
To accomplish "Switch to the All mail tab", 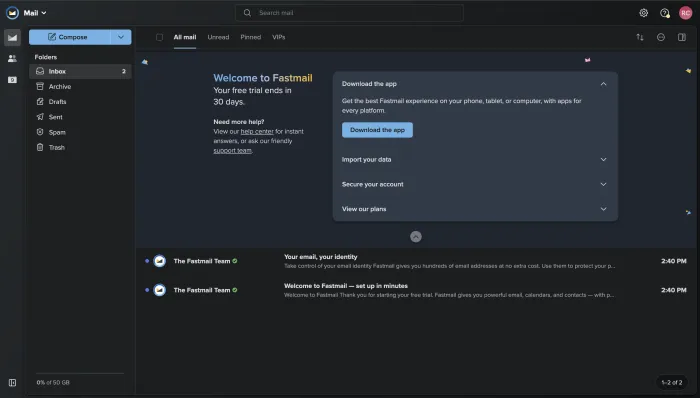I will click(185, 37).
